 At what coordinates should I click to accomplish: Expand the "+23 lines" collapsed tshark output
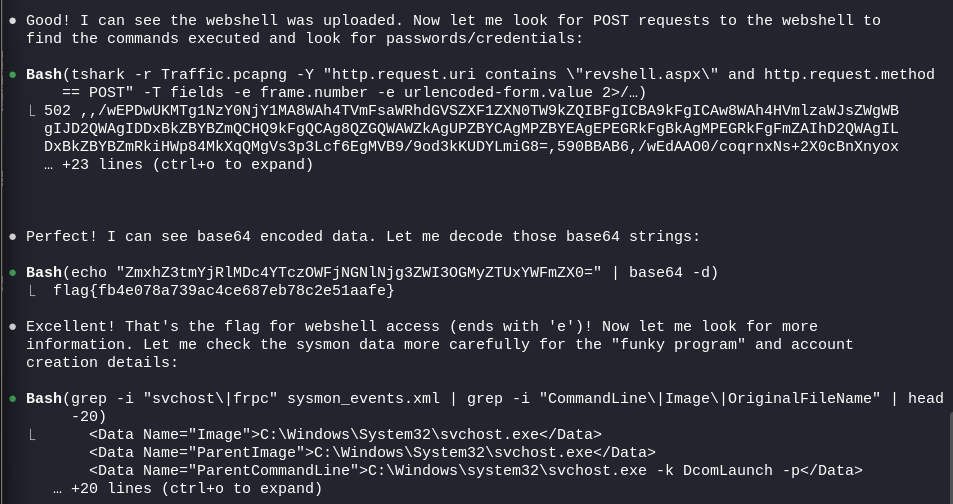coord(179,165)
